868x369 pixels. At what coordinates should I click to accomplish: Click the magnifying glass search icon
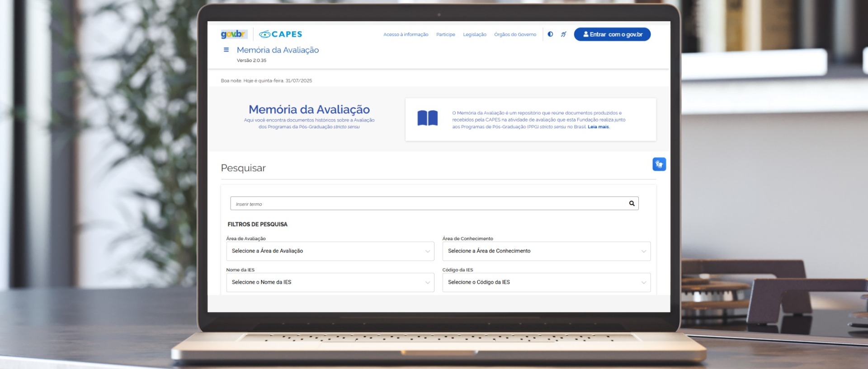[632, 204]
